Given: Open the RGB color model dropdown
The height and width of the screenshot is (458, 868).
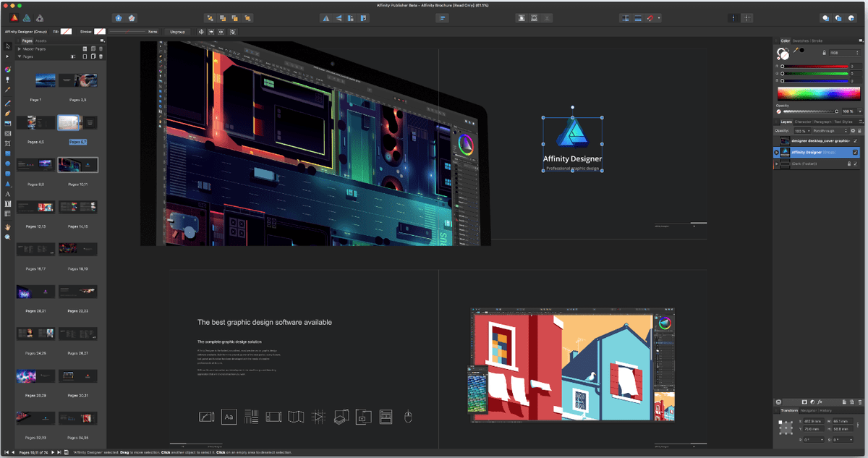Looking at the screenshot, I should tap(845, 53).
